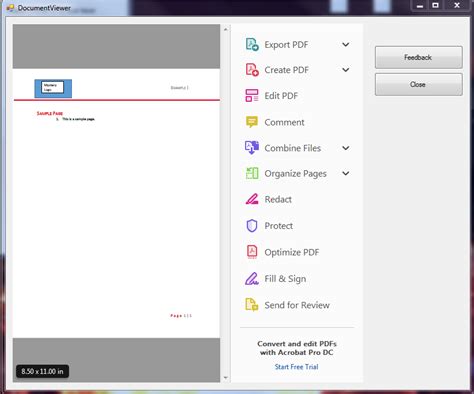This screenshot has height=394, width=474.
Task: Choose the Fill & Sign label
Action: [x=285, y=279]
